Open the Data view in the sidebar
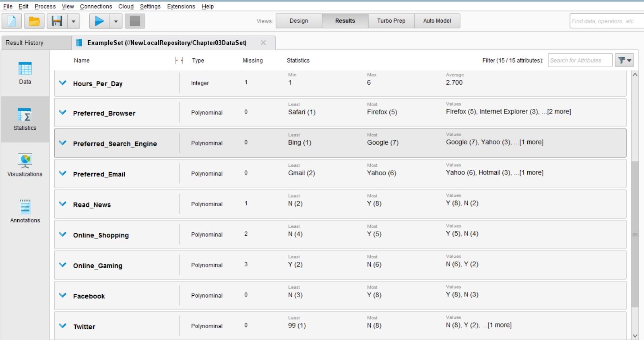 25,73
